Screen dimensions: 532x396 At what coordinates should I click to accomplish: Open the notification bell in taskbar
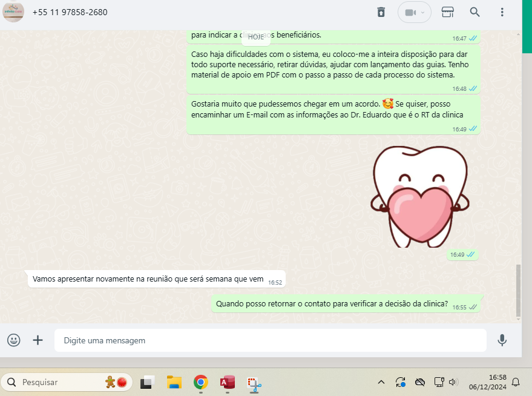pos(516,382)
